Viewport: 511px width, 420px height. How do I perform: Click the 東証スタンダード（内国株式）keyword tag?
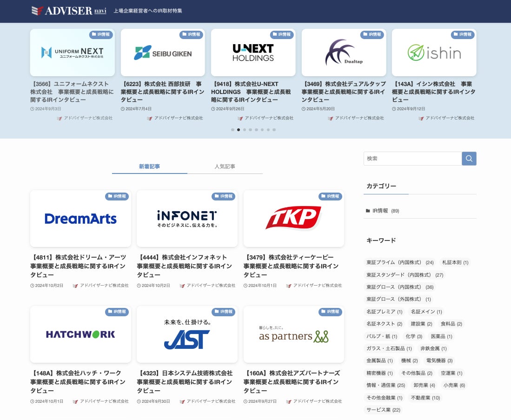(x=405, y=275)
